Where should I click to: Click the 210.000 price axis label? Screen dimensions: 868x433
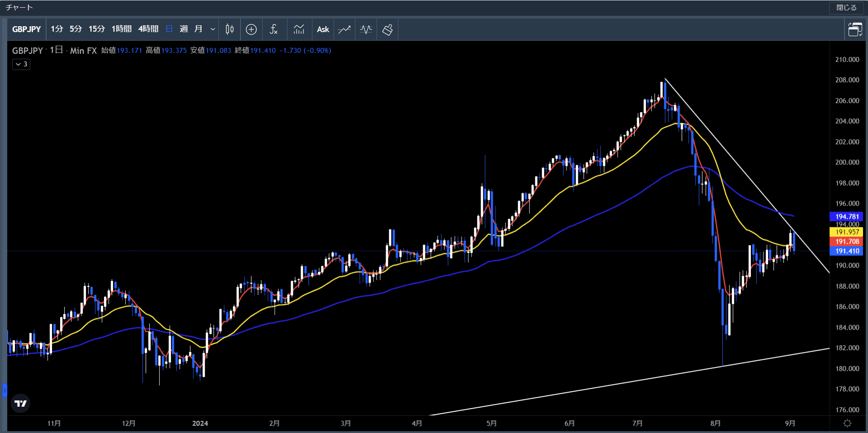click(x=847, y=59)
